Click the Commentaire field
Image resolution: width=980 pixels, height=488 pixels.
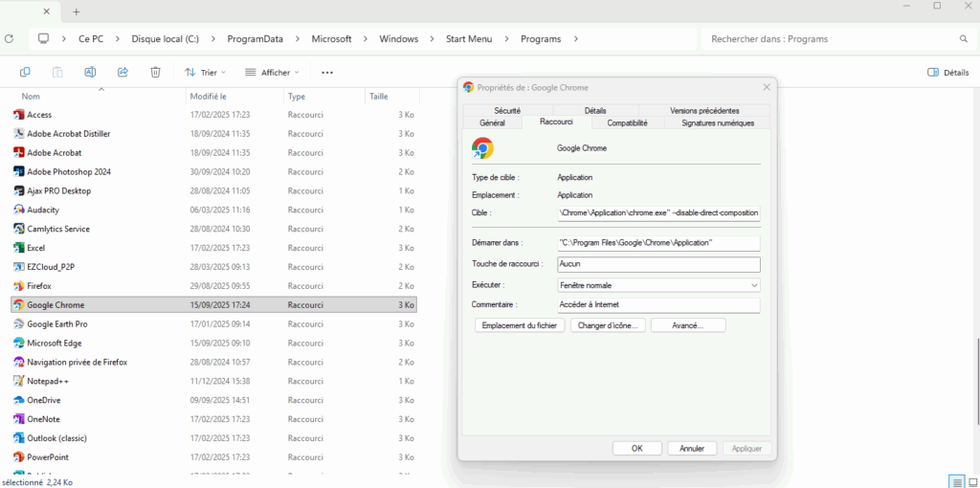point(658,305)
